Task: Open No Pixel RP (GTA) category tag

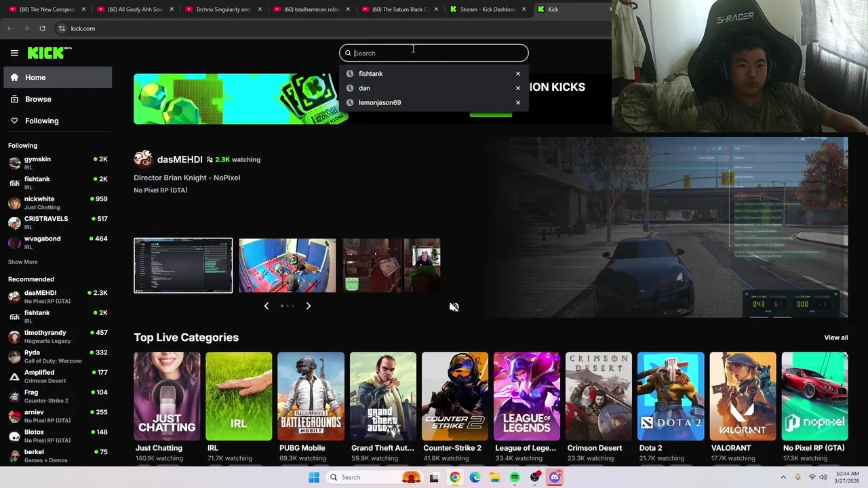Action: 161,190
